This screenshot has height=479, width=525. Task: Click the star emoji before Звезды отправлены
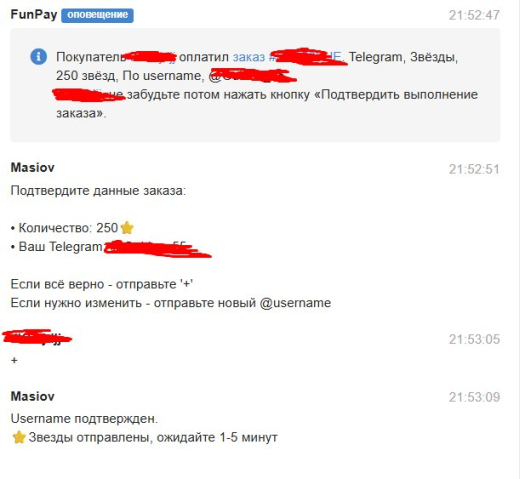pos(19,437)
